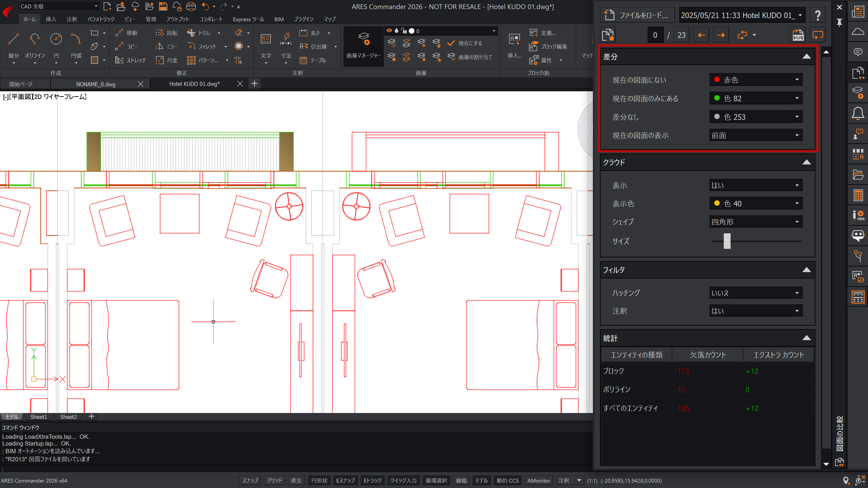Click the orange previous-difference arrow
Image resolution: width=868 pixels, height=488 pixels.
[701, 35]
